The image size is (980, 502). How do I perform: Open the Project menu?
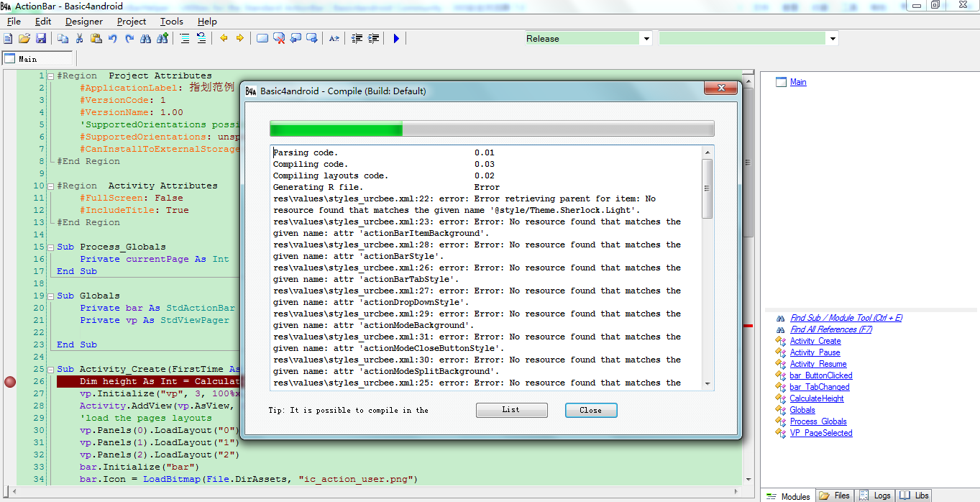(x=132, y=22)
